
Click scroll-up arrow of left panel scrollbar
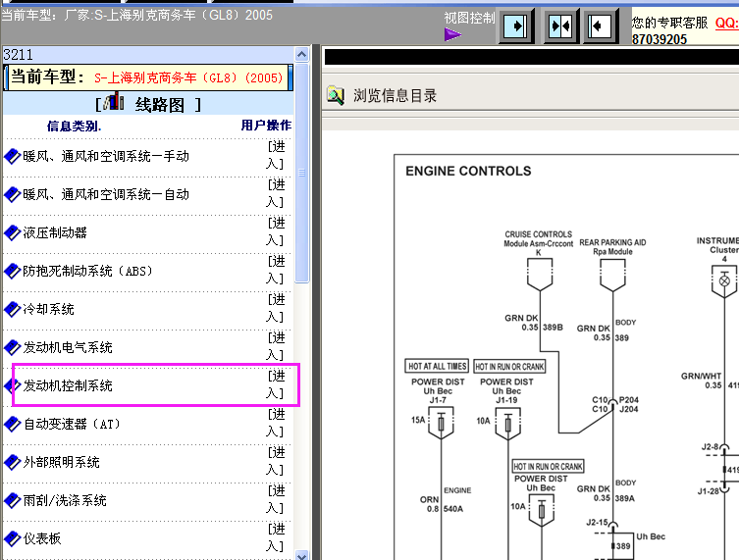coord(301,54)
